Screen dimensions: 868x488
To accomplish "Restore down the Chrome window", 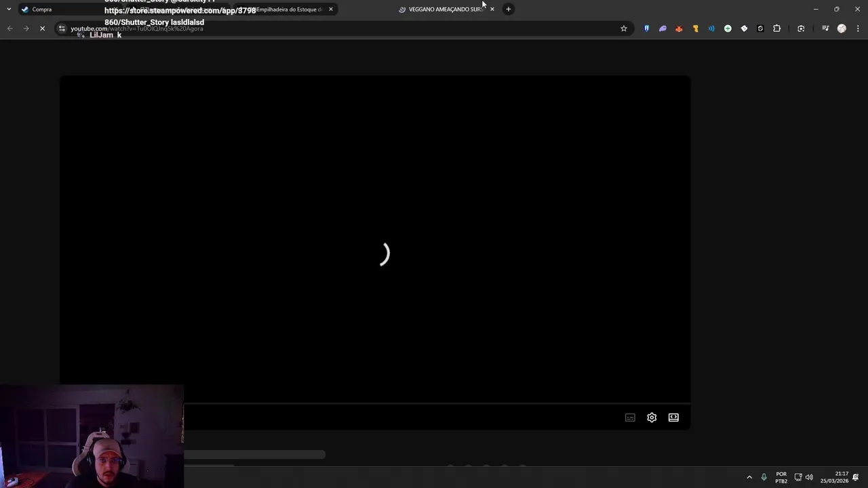I will (x=837, y=9).
